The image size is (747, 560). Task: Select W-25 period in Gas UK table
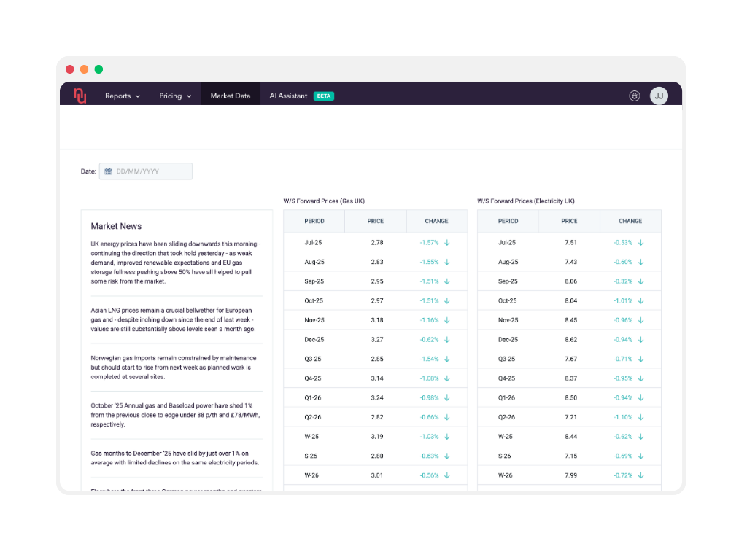tap(311, 437)
